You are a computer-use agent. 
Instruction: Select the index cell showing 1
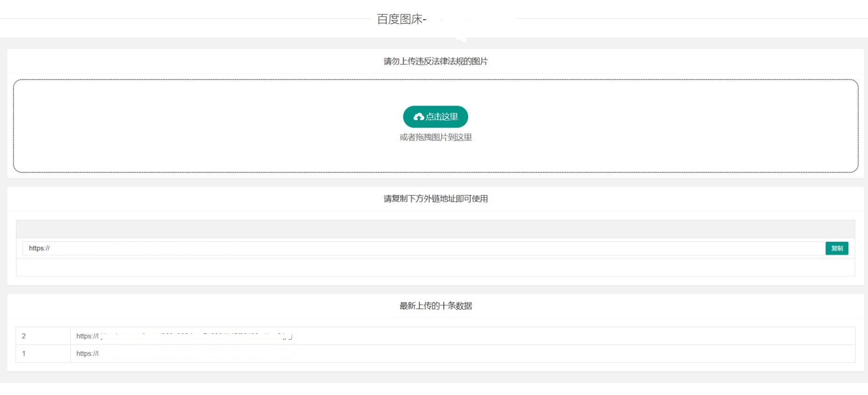[43, 353]
